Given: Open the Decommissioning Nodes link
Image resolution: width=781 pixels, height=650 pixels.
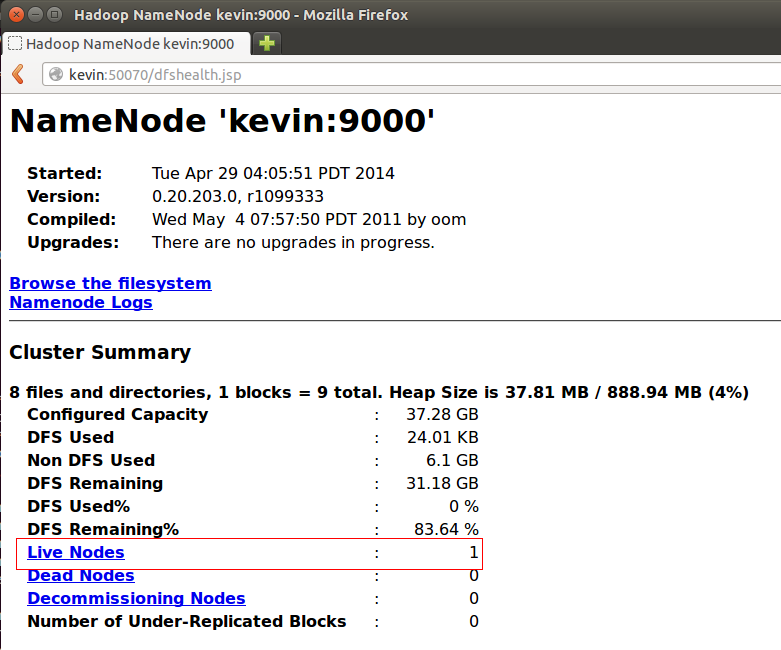Looking at the screenshot, I should 136,598.
